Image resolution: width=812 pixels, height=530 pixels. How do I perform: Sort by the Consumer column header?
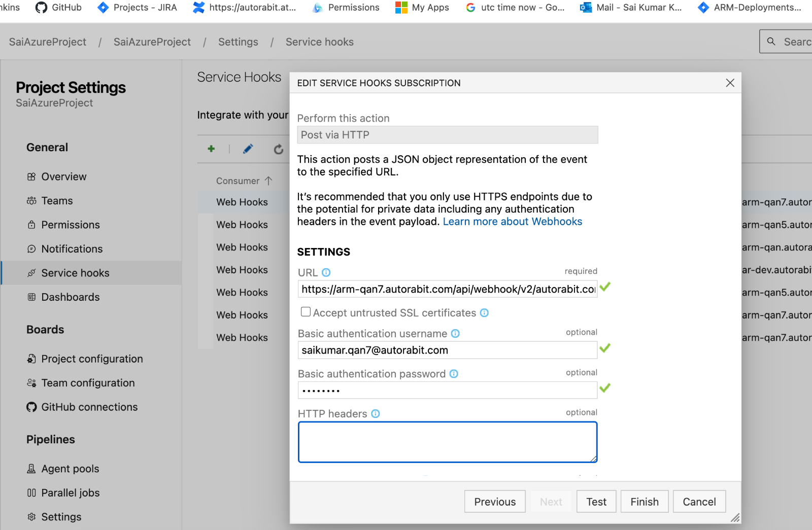coord(238,181)
